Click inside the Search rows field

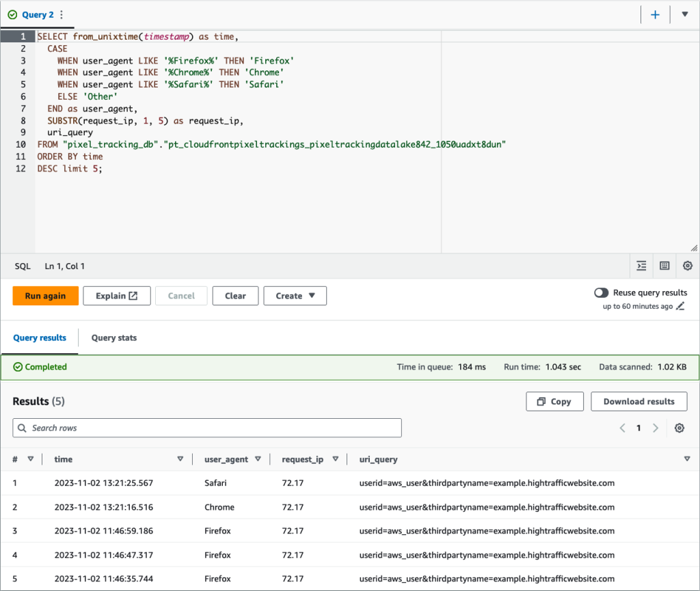(205, 428)
